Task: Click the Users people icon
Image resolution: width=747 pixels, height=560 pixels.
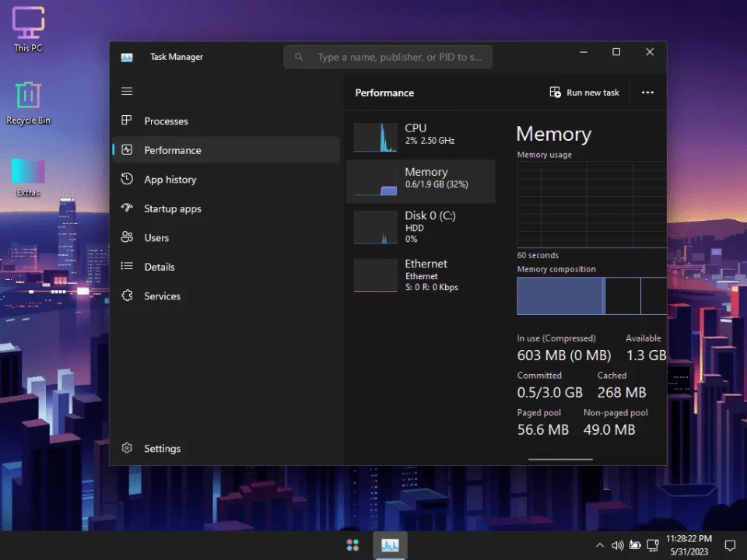Action: point(127,237)
